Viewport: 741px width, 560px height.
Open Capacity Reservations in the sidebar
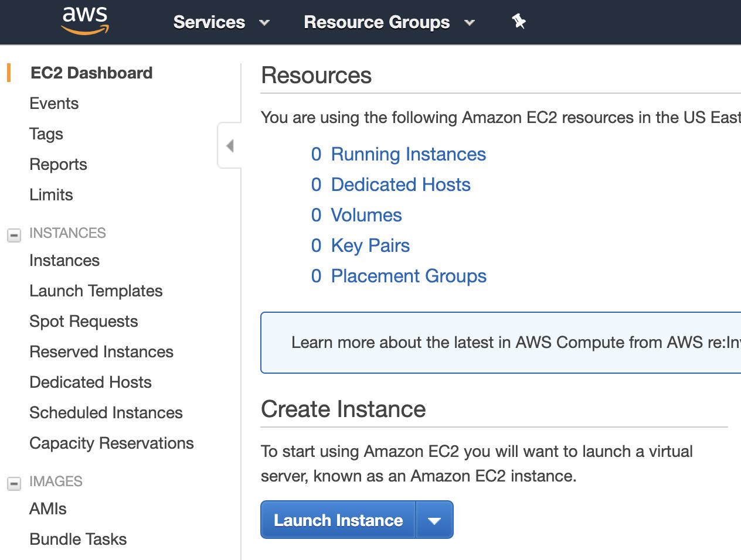coord(111,443)
